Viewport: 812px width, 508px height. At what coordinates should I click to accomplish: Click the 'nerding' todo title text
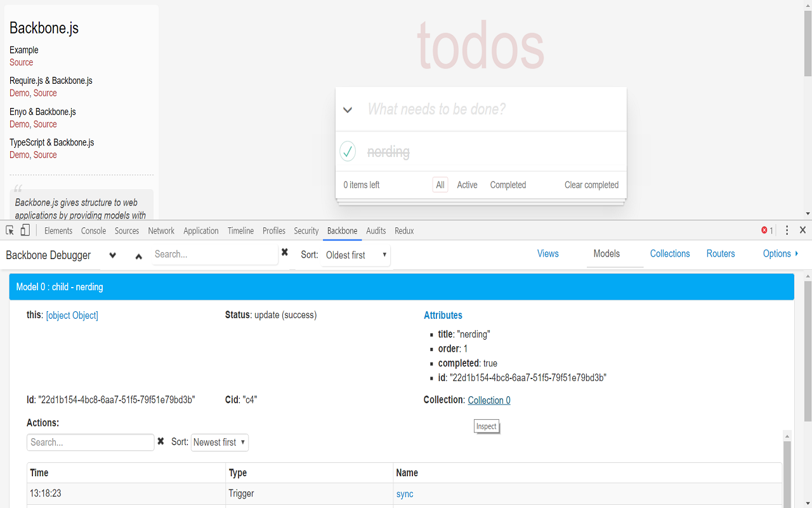tap(389, 152)
